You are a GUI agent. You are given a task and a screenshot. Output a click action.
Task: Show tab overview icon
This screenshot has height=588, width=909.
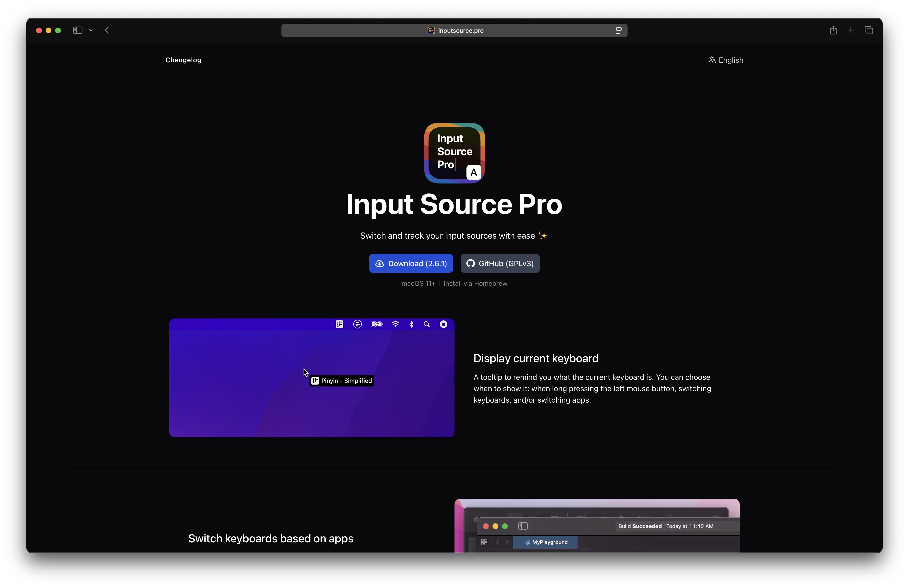pyautogui.click(x=869, y=30)
